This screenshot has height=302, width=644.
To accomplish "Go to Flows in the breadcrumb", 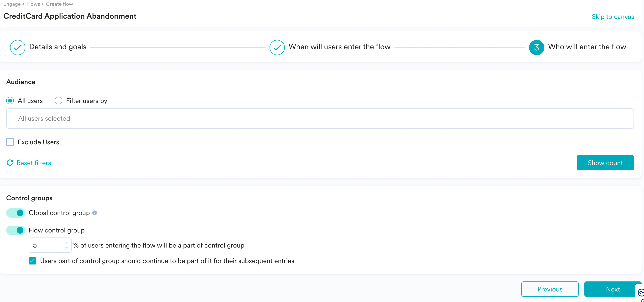I will [x=33, y=4].
